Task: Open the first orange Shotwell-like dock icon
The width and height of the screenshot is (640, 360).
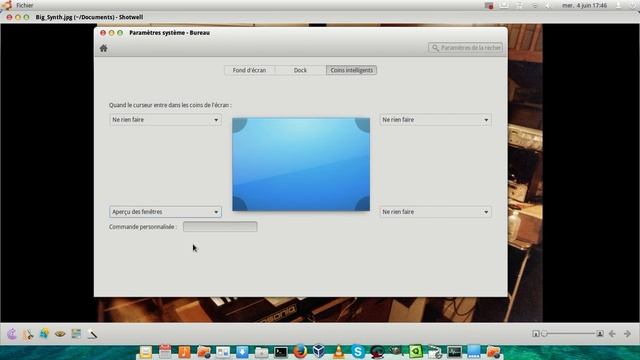Action: (204, 352)
